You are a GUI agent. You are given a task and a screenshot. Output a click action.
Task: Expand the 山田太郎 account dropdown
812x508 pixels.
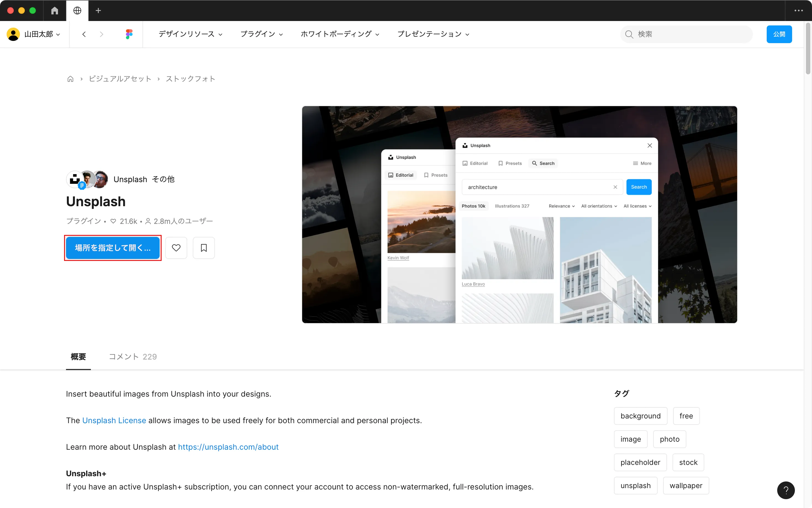click(x=34, y=34)
